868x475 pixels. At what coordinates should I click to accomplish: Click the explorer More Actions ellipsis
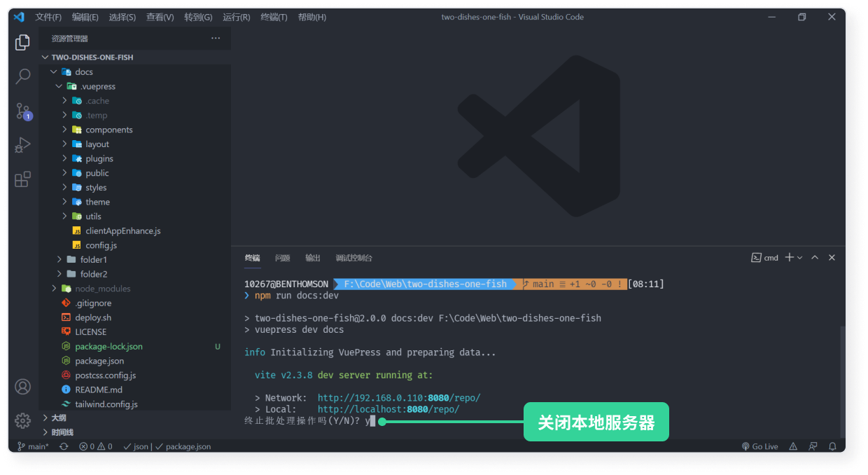[216, 39]
